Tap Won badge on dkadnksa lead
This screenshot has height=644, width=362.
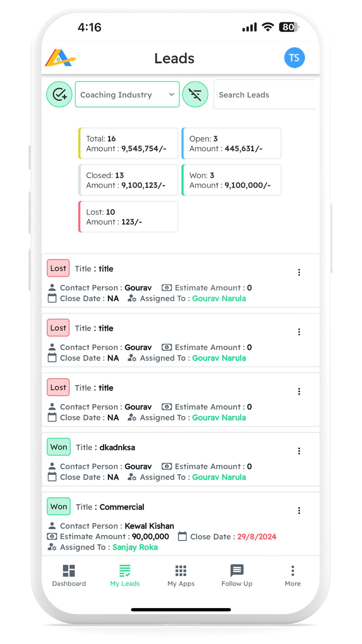click(x=59, y=447)
